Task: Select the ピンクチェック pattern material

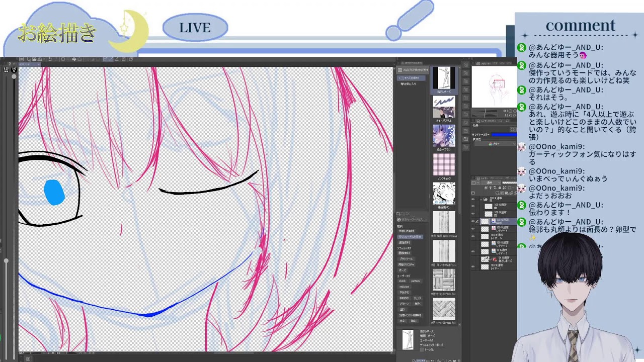Action: point(444,164)
